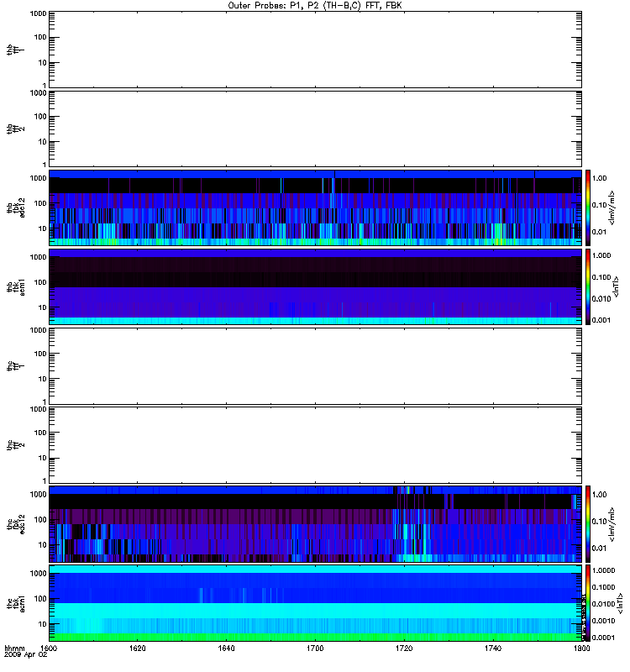Click the empty thc FFT 1 plot panel
This screenshot has width=630, height=672.
[315, 366]
